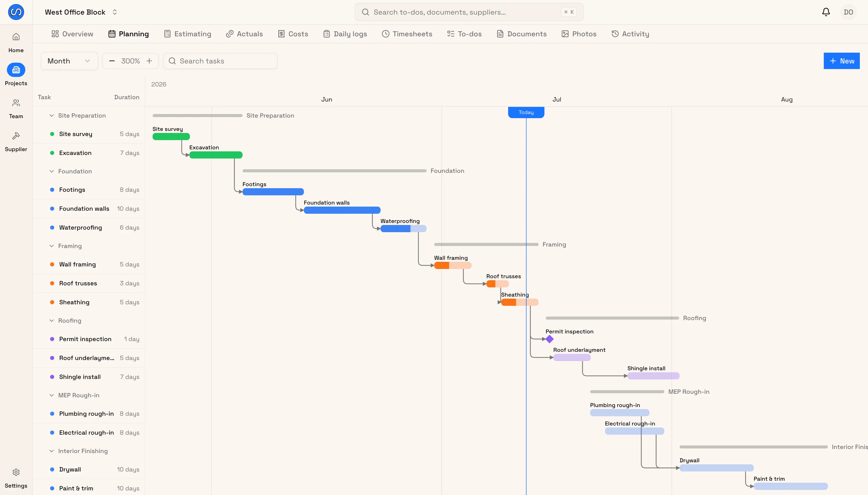Viewport: 868px width, 495px height.
Task: Select the Permit inspection milestone diamond
Action: click(550, 339)
